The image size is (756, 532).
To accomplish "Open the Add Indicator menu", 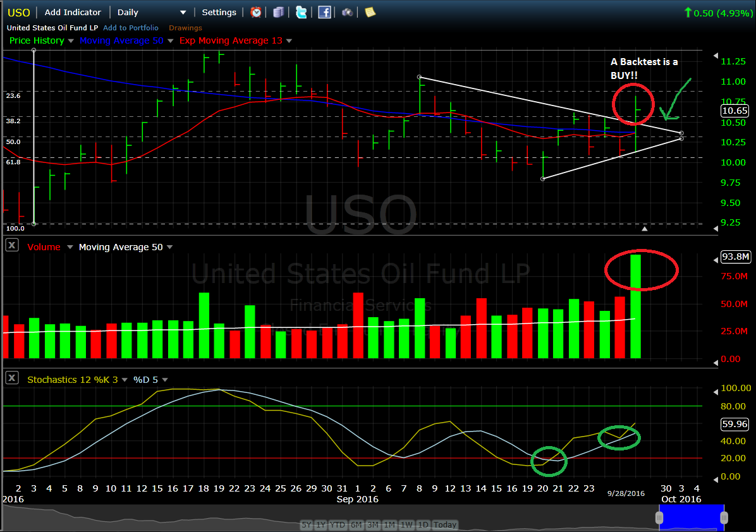I will pyautogui.click(x=73, y=12).
